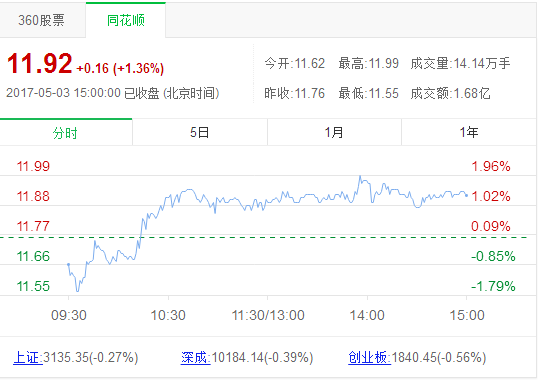538x380 pixels.
Task: Open the 上证 index link
Action: [28, 357]
